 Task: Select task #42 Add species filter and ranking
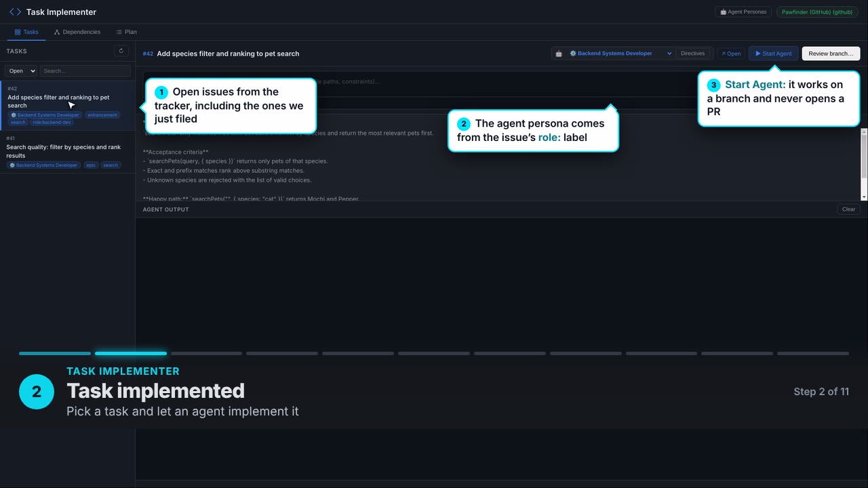coord(68,105)
